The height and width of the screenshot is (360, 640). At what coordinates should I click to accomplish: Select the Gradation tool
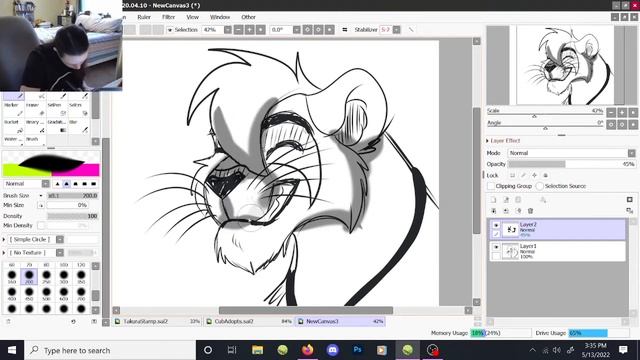57,126
